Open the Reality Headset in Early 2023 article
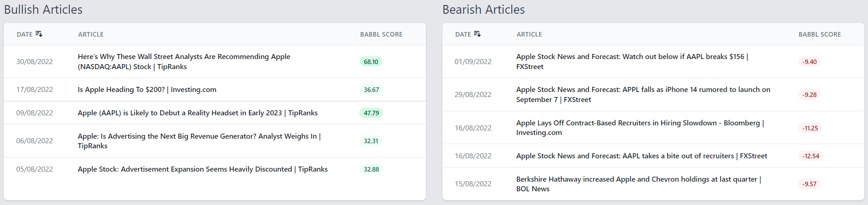868x205 pixels. coord(198,113)
